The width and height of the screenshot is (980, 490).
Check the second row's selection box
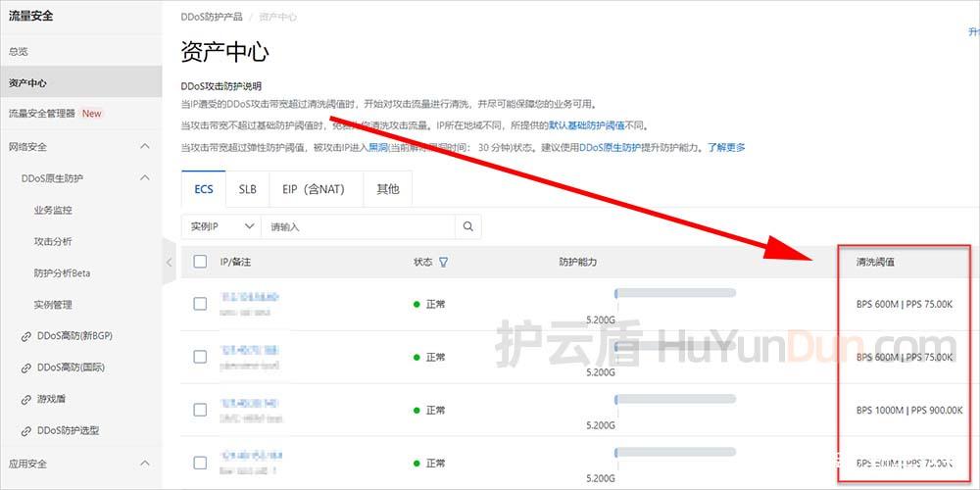[x=200, y=357]
